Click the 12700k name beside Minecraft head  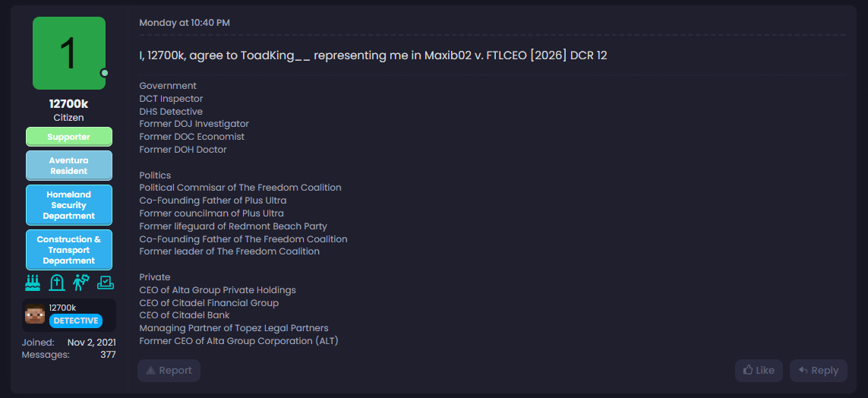click(x=62, y=308)
